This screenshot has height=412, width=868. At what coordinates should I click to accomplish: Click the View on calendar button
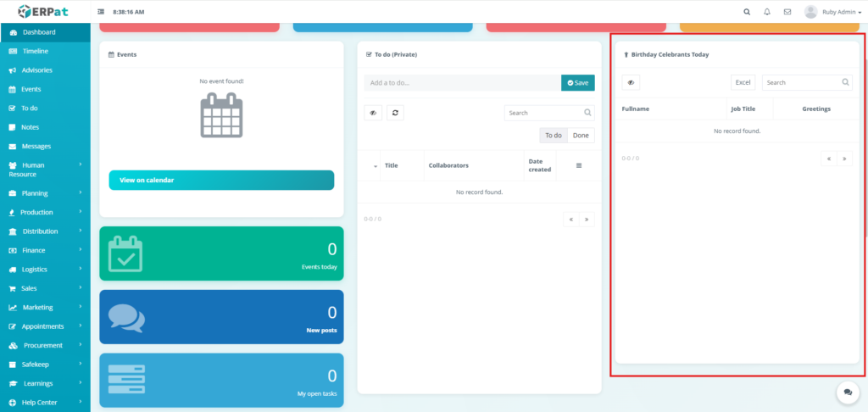(x=221, y=181)
